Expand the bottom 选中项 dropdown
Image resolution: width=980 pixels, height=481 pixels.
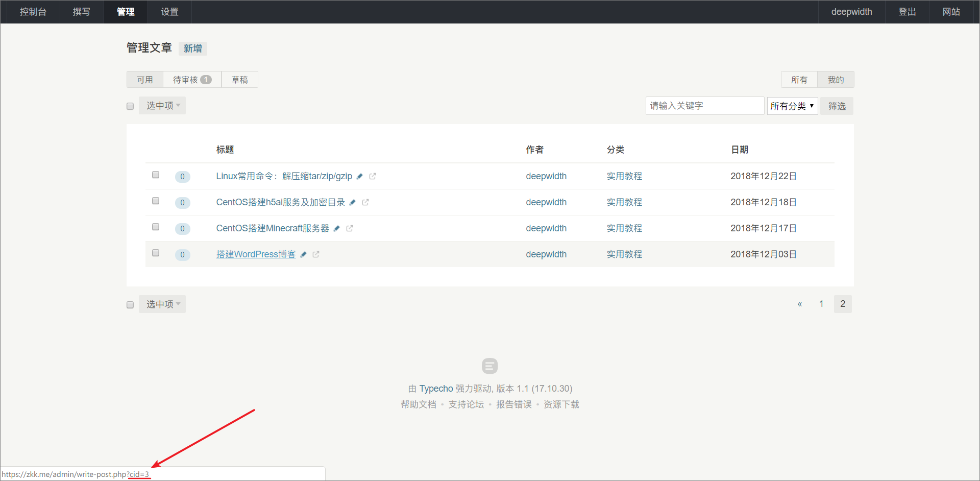pos(162,304)
